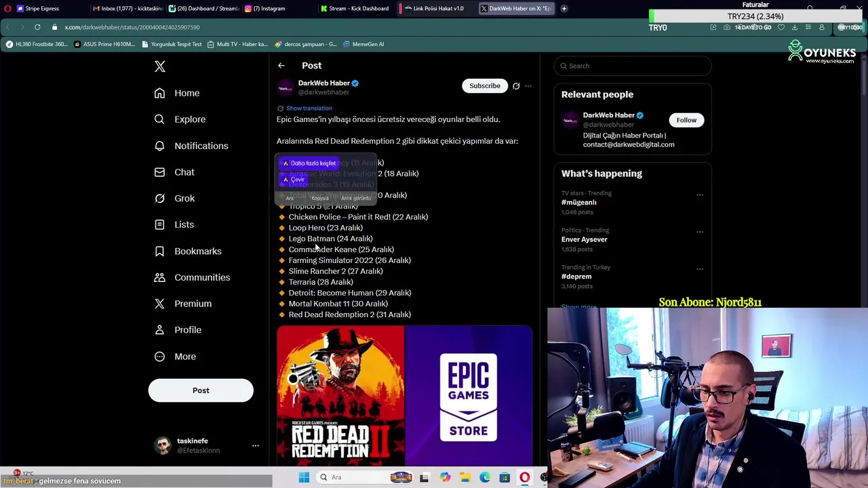Open more options for #mügeanlı trend
The width and height of the screenshot is (868, 488).
click(700, 195)
